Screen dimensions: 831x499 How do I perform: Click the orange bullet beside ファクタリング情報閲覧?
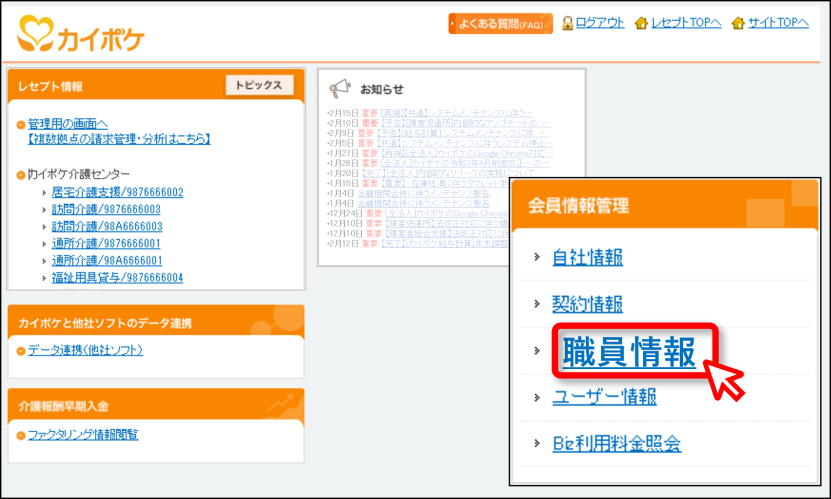pos(21,435)
